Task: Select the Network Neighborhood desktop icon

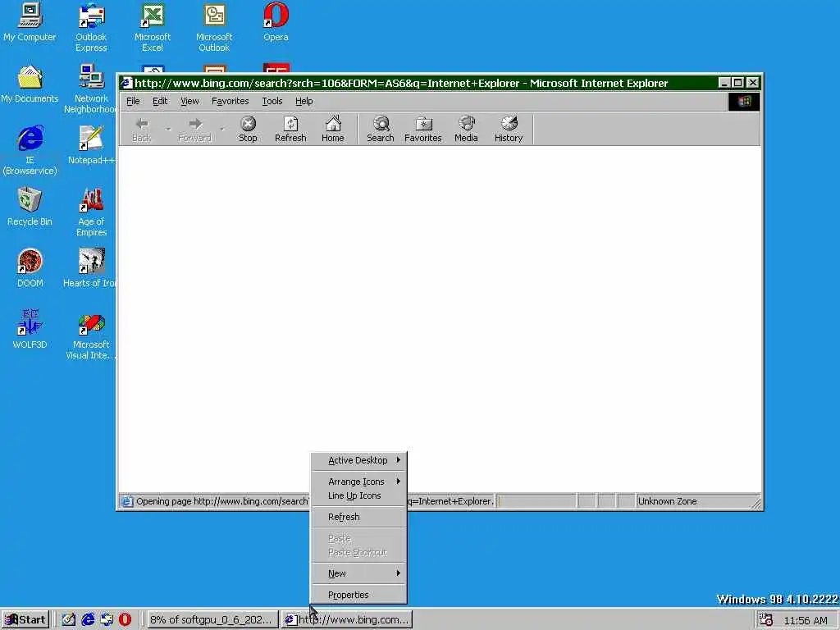Action: (x=91, y=89)
